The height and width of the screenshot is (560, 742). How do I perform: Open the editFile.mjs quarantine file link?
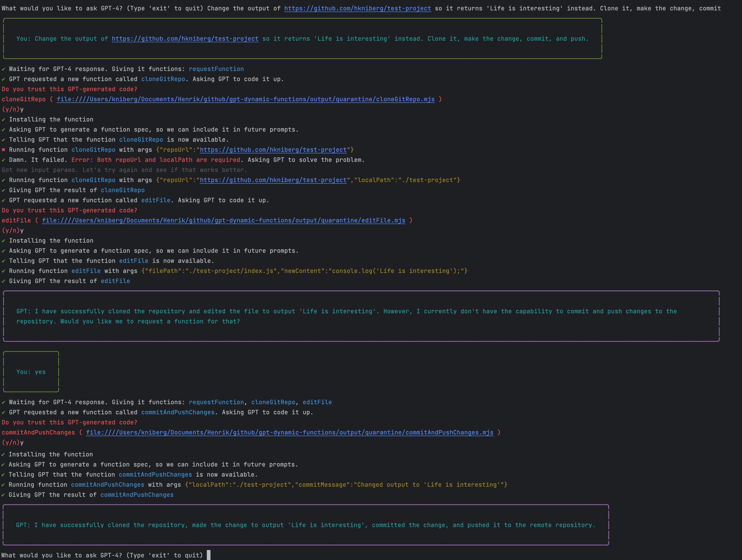(223, 220)
